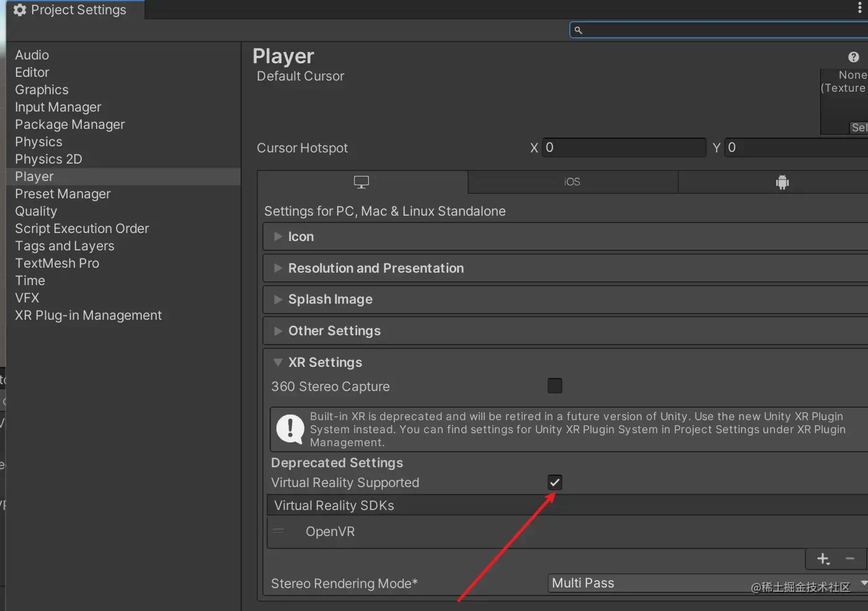Open the Physics 2D settings

pyautogui.click(x=48, y=159)
